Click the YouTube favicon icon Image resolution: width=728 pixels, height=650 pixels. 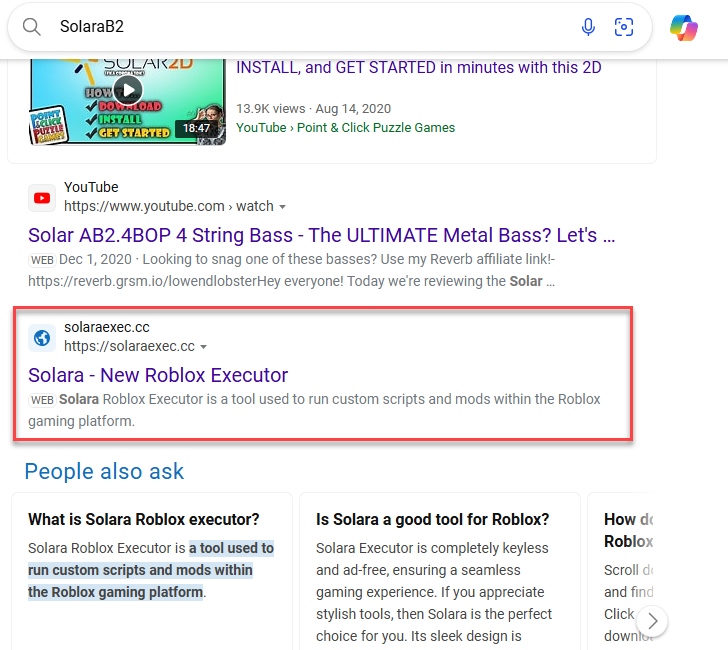click(42, 197)
